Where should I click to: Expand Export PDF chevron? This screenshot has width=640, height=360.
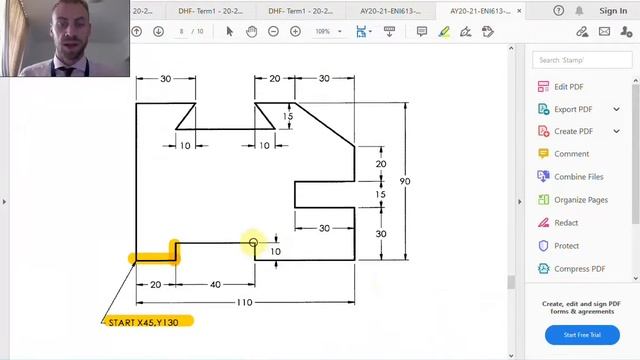coord(616,109)
